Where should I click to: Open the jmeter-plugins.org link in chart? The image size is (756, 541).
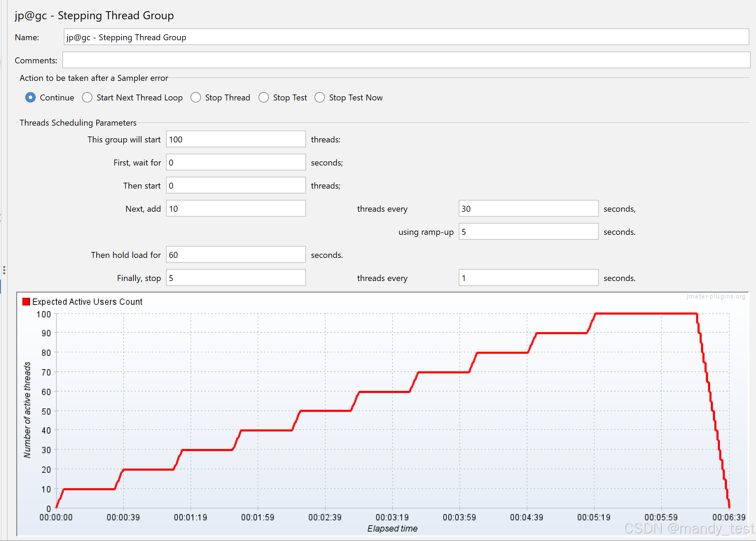pyautogui.click(x=716, y=296)
